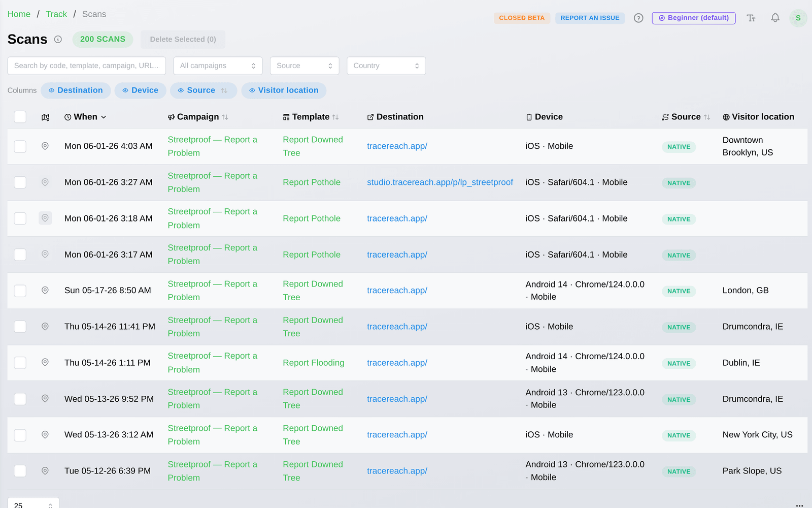Open studio.tracereach.app/p/lp_streetproof destination link
Image resolution: width=812 pixels, height=508 pixels.
pyautogui.click(x=440, y=182)
